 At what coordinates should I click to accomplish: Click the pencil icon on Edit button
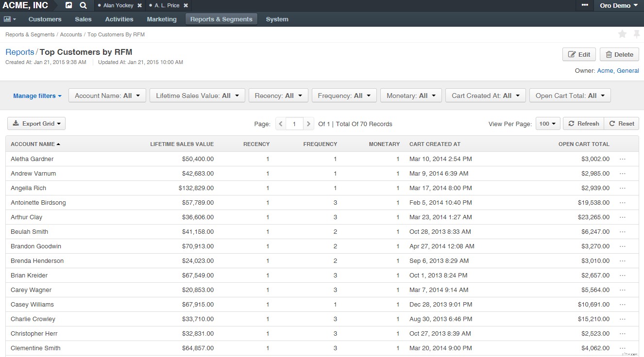tap(573, 54)
